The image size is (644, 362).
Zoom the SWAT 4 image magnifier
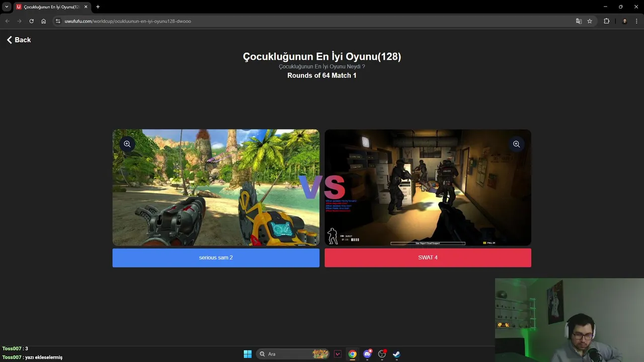[x=516, y=144]
